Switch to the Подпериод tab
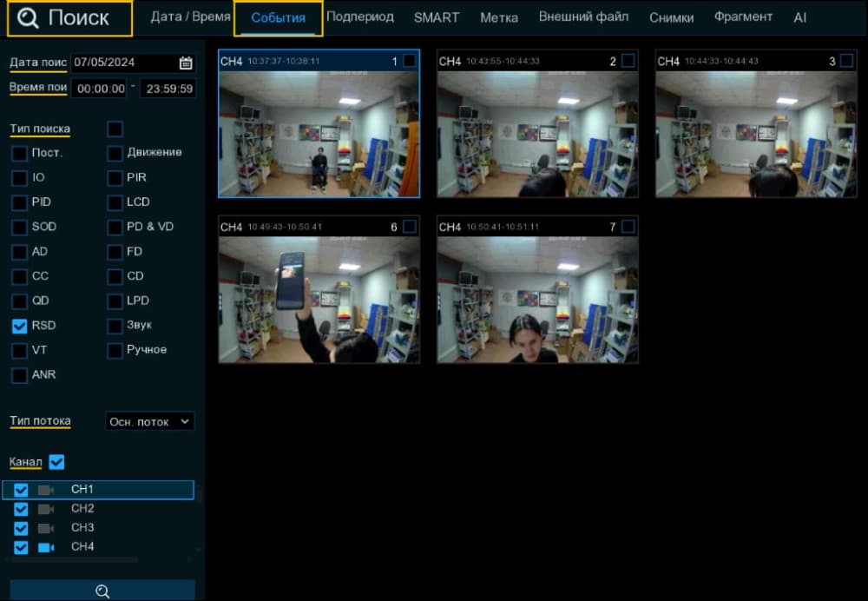The height and width of the screenshot is (601, 868). tap(360, 17)
